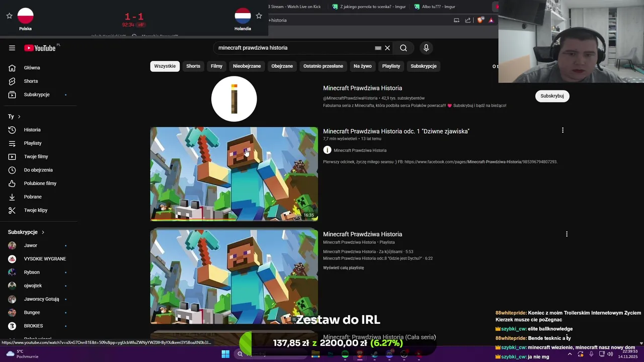Select the Obejrzane filter chip
644x362 pixels.
point(282,66)
